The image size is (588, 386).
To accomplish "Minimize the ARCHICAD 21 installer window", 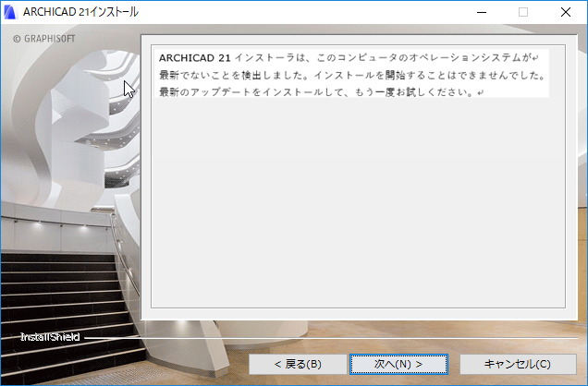I will click(x=482, y=12).
